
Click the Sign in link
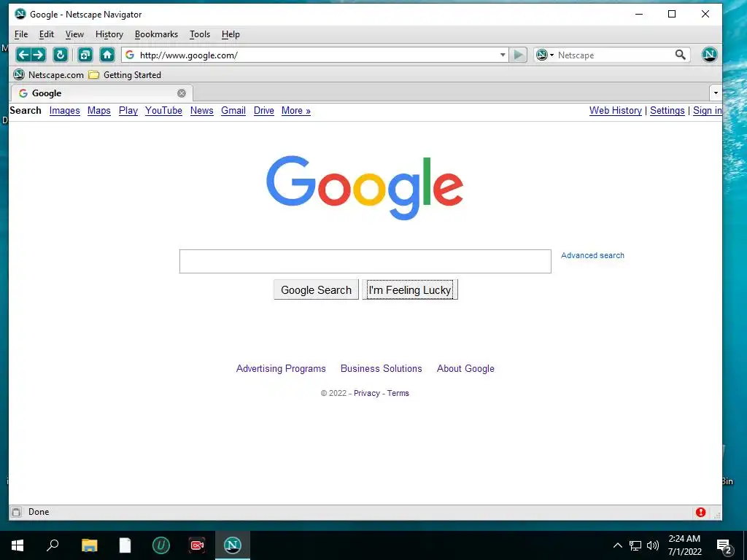(x=708, y=111)
